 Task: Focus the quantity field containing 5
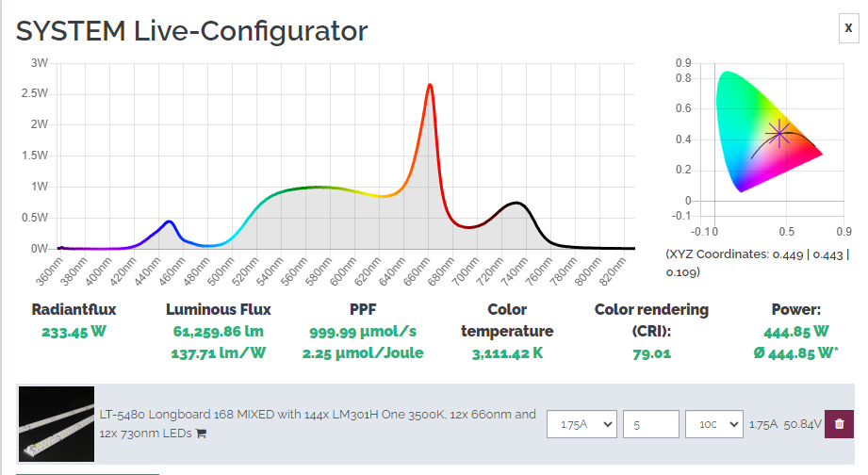(x=651, y=424)
